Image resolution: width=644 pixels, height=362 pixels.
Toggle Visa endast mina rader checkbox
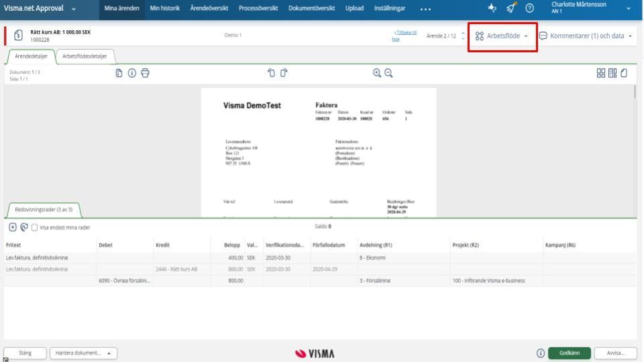34,227
